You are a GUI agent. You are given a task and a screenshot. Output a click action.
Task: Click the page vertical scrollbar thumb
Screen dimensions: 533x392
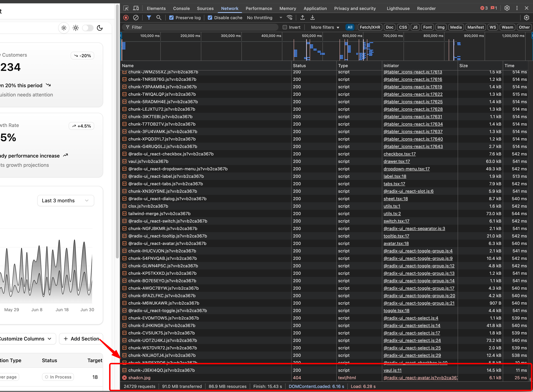[x=117, y=132]
